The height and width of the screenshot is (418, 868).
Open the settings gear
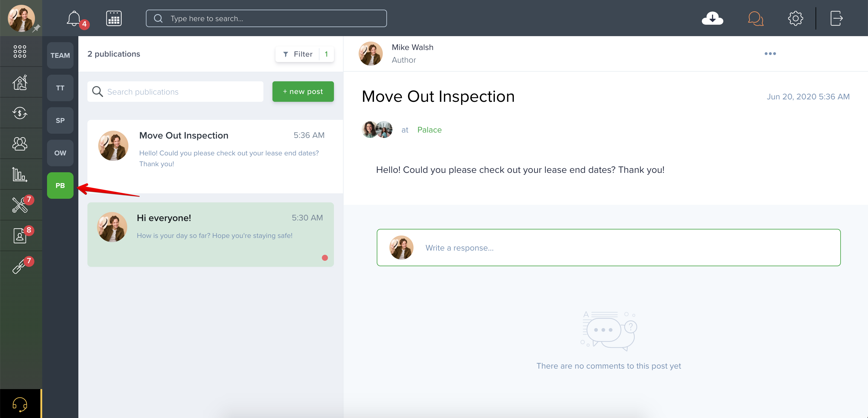point(796,18)
